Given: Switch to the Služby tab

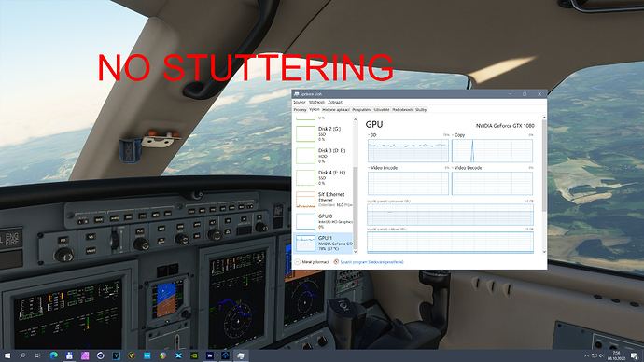Looking at the screenshot, I should (x=421, y=110).
